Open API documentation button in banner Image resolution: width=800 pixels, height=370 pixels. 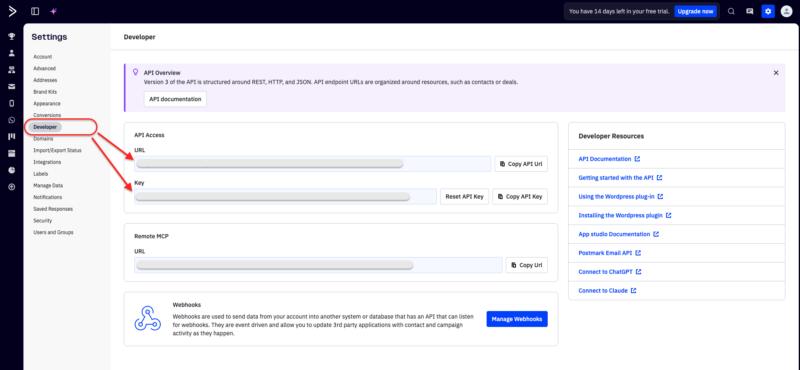(176, 99)
